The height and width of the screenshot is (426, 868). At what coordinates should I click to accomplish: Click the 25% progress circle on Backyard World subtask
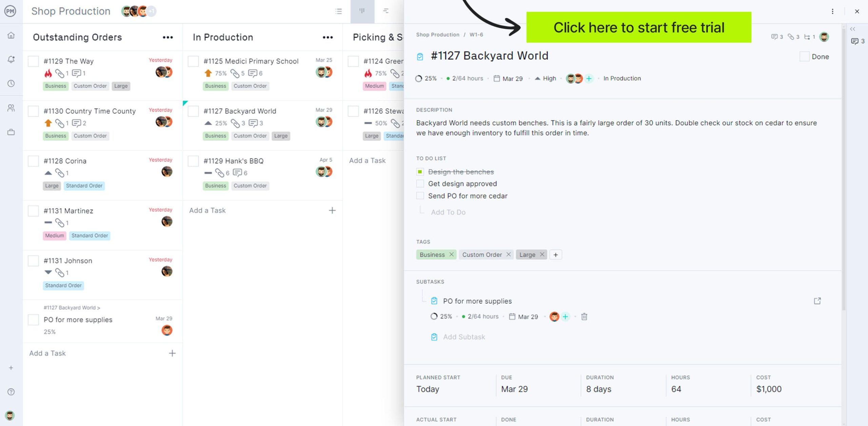pos(435,316)
